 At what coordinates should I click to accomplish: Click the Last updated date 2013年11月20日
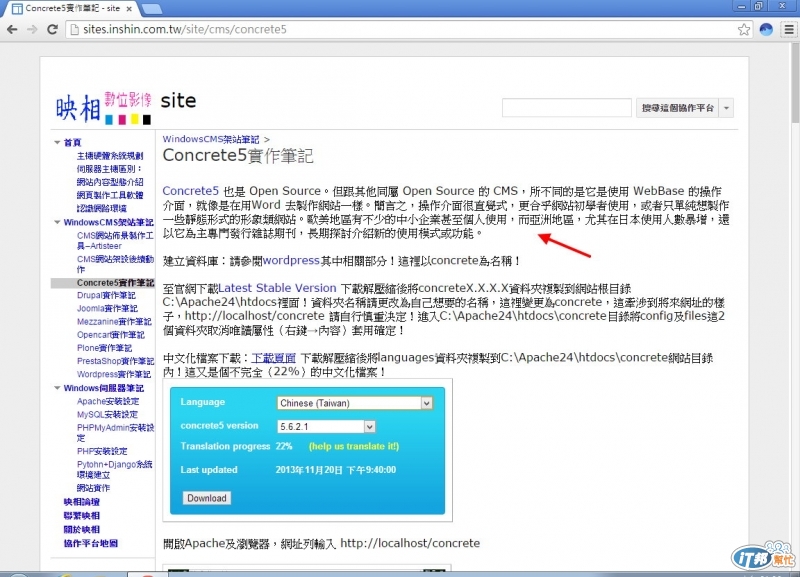[336, 469]
